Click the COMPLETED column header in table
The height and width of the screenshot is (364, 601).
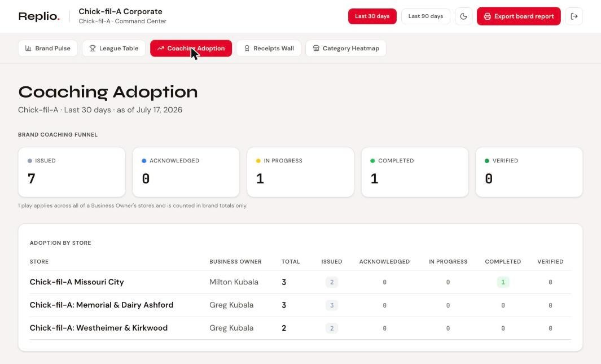click(x=503, y=262)
